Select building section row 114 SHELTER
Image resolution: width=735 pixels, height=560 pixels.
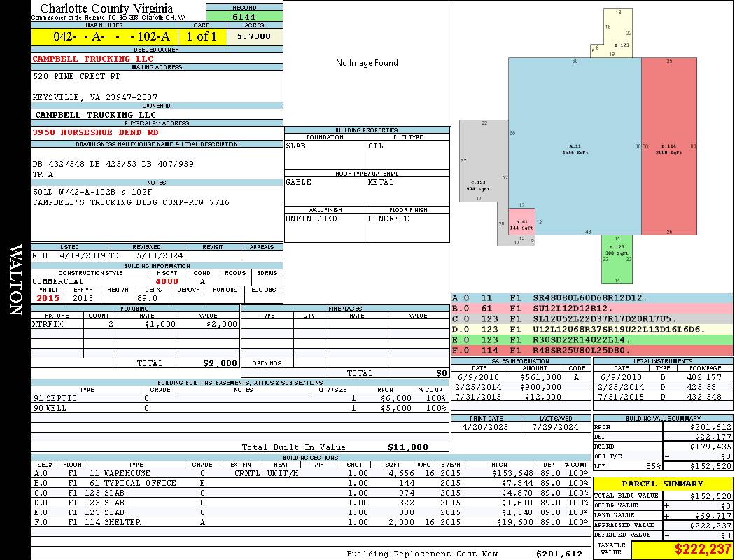[x=311, y=522]
